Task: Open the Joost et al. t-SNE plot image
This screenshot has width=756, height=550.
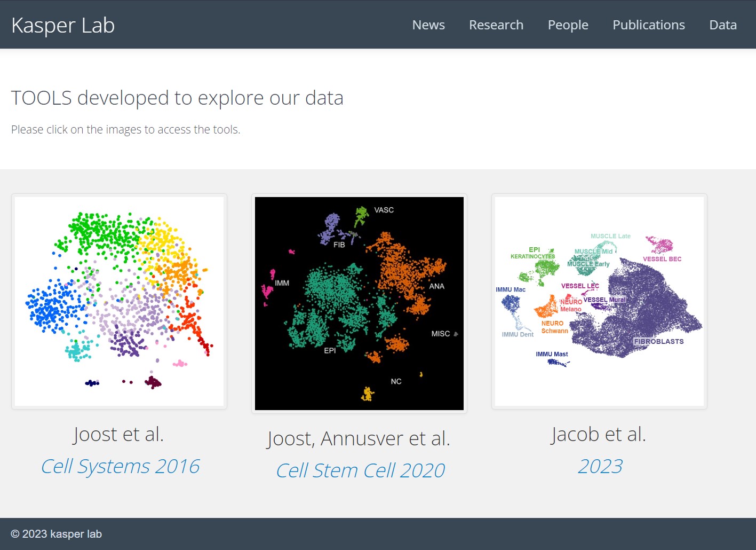Action: pos(119,301)
